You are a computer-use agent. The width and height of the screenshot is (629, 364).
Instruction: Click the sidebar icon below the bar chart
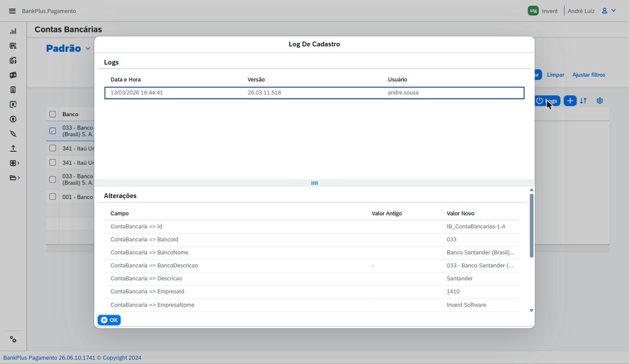point(13,46)
